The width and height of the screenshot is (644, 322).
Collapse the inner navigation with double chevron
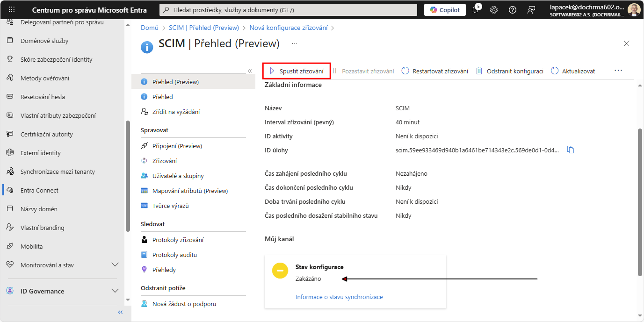[x=250, y=71]
